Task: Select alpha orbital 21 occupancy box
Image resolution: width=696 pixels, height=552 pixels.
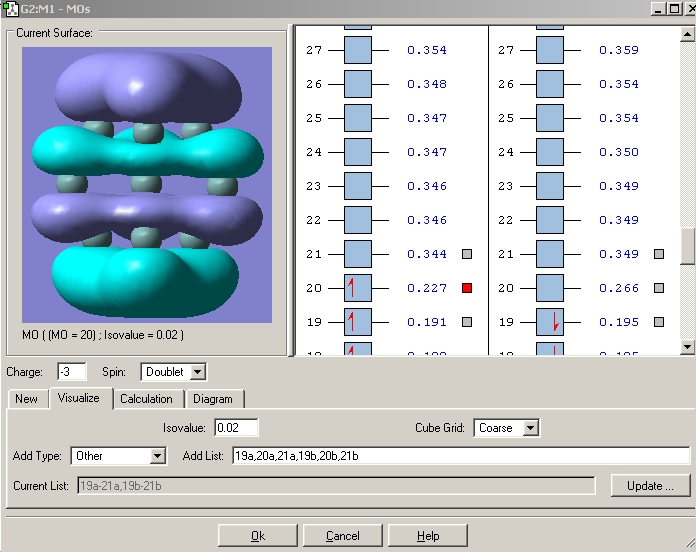Action: point(358,254)
